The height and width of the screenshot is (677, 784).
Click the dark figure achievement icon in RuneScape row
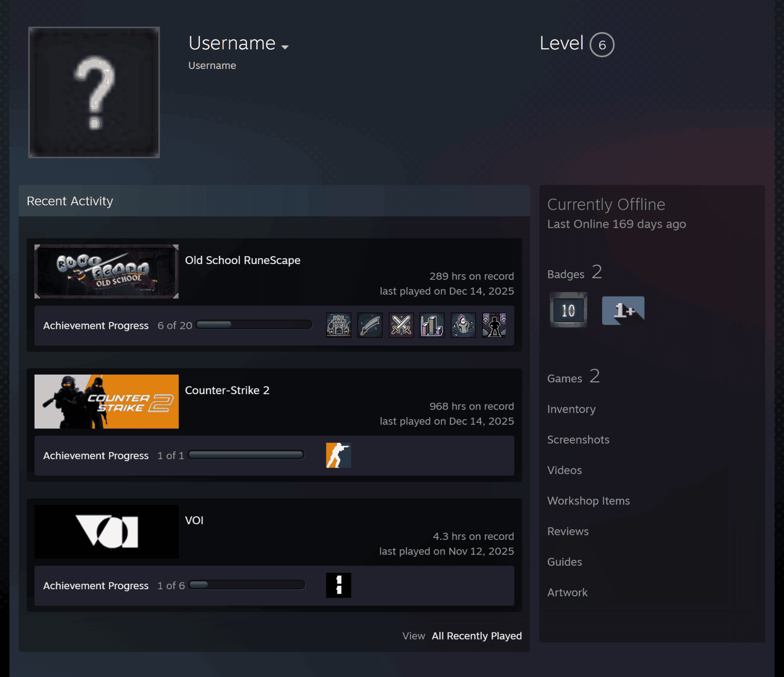point(494,325)
